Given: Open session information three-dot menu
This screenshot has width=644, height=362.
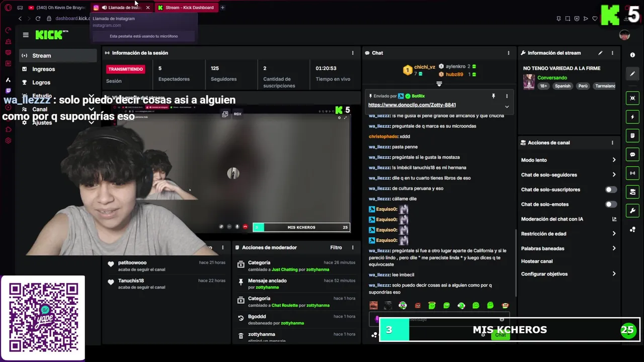Looking at the screenshot, I should 352,53.
